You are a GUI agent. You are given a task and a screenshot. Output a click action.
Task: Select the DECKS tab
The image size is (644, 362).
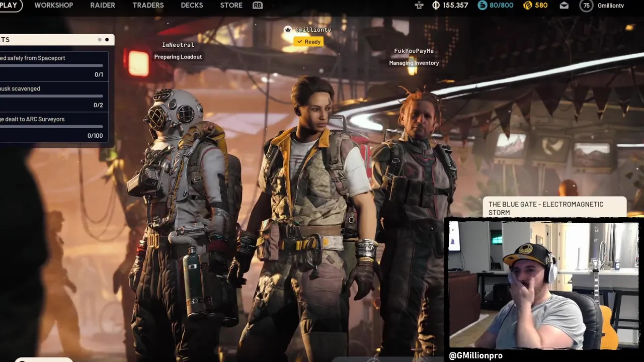[x=192, y=5]
